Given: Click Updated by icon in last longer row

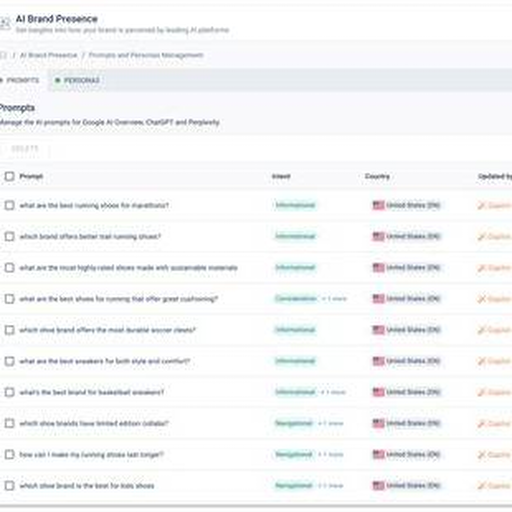Looking at the screenshot, I should coord(481,455).
